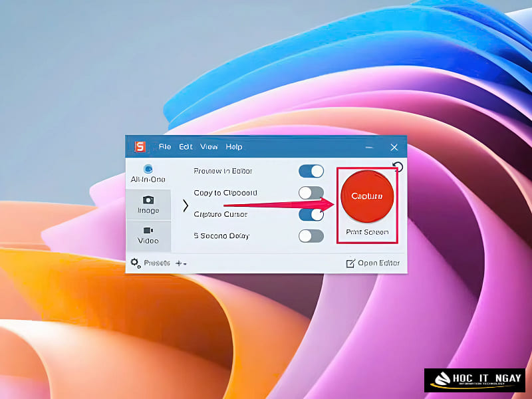The image size is (532, 399).
Task: Open the Help menu
Action: click(234, 146)
